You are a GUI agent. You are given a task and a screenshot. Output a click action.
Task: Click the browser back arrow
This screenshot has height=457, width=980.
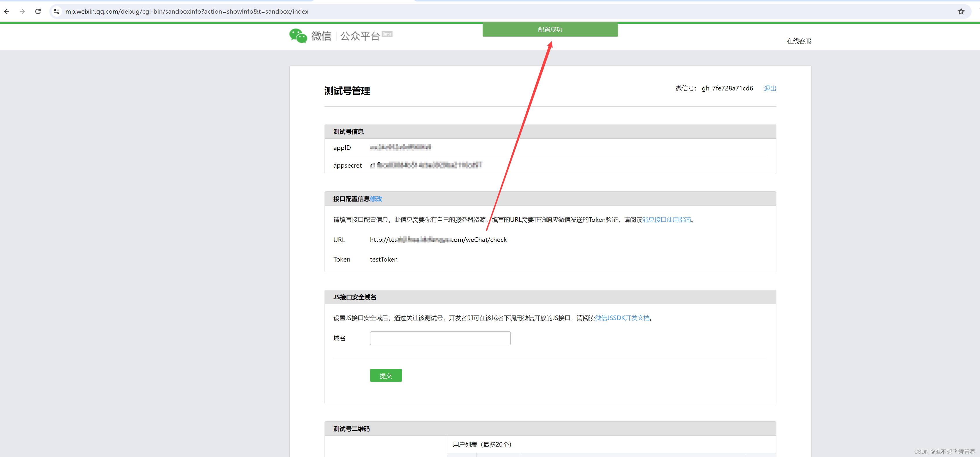click(7, 11)
